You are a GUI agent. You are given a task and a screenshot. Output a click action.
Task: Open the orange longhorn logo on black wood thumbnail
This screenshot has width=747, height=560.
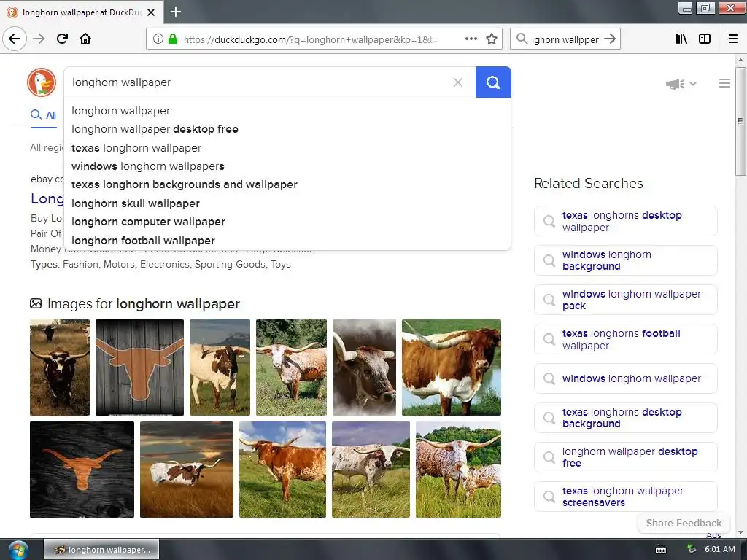pyautogui.click(x=82, y=470)
